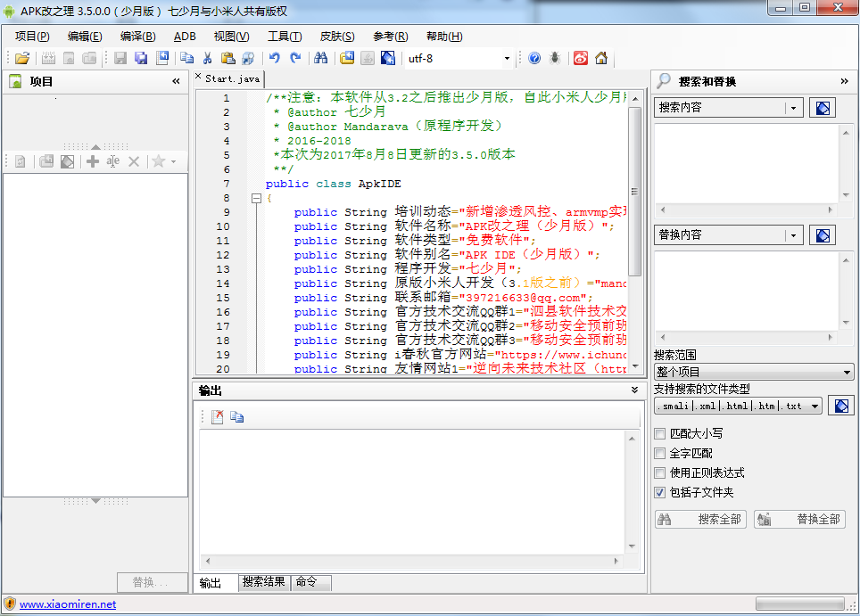
Task: Open the 搜索内容 dropdown arrow
Action: click(793, 108)
